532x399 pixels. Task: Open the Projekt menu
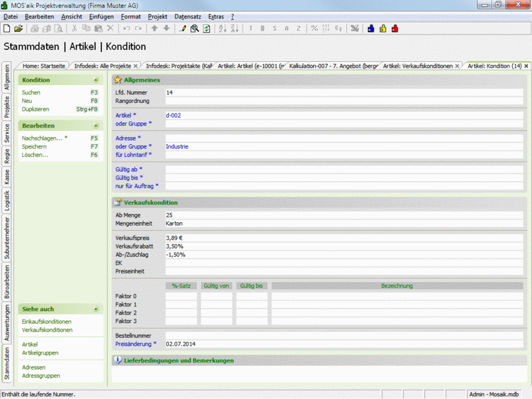[158, 17]
